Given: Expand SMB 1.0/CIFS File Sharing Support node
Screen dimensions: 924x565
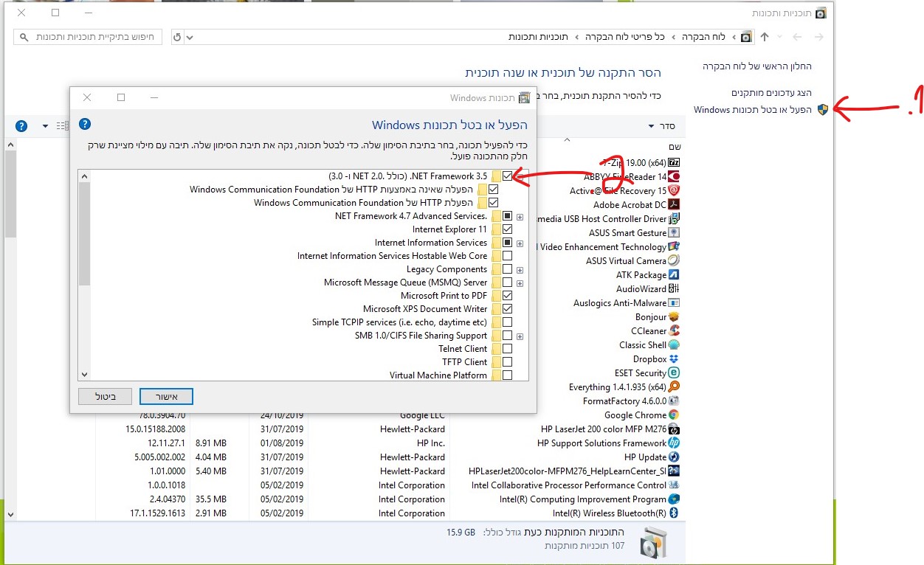Looking at the screenshot, I should [520, 336].
